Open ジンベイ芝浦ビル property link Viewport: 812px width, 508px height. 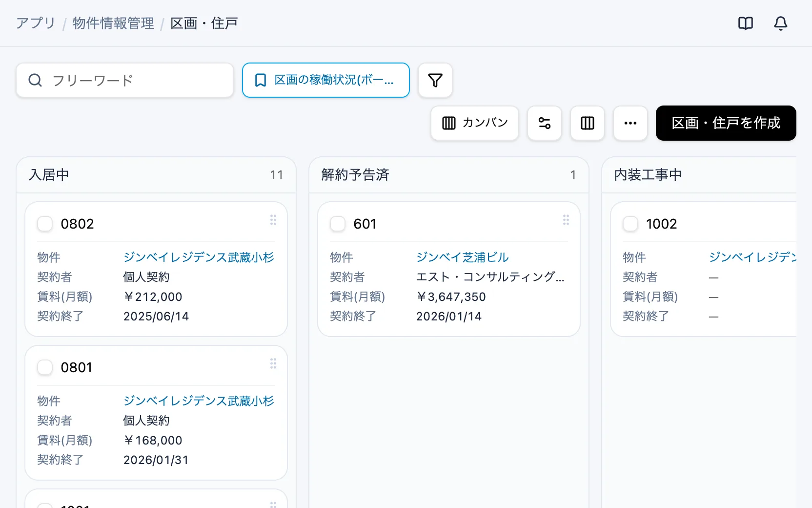coord(462,257)
